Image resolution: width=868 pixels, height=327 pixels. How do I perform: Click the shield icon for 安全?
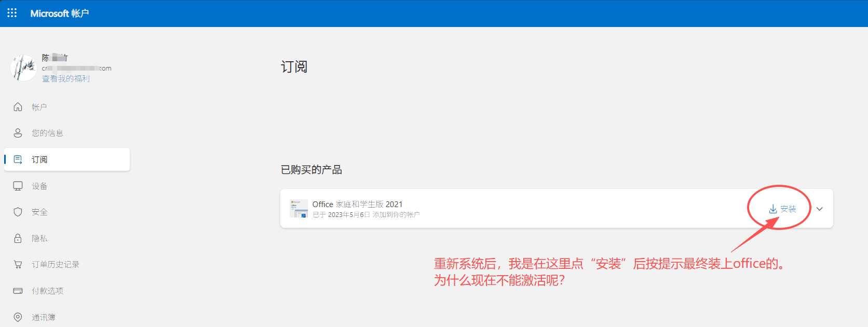[18, 212]
